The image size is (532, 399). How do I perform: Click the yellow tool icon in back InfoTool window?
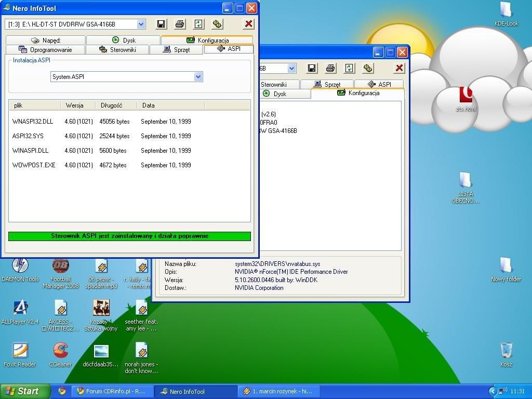click(x=368, y=68)
